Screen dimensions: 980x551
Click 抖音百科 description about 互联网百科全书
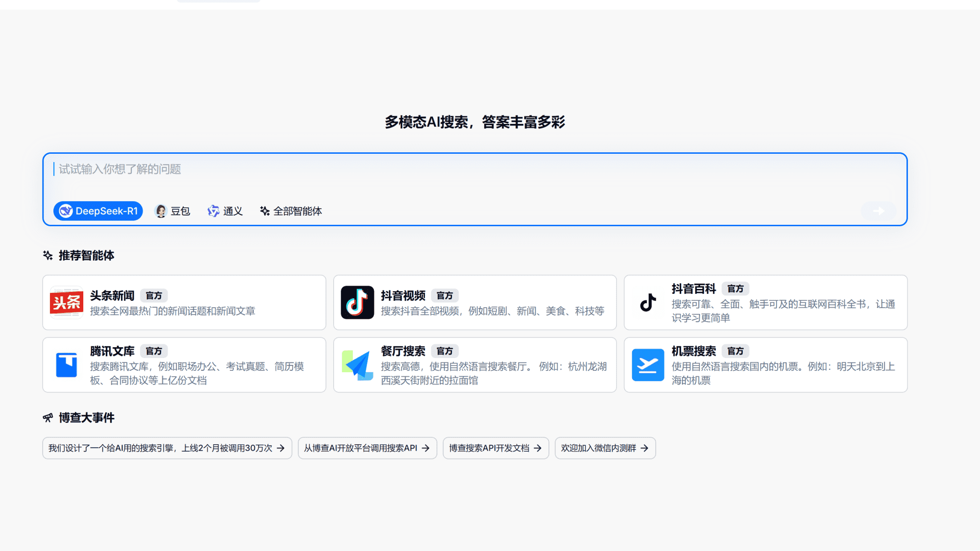click(783, 311)
